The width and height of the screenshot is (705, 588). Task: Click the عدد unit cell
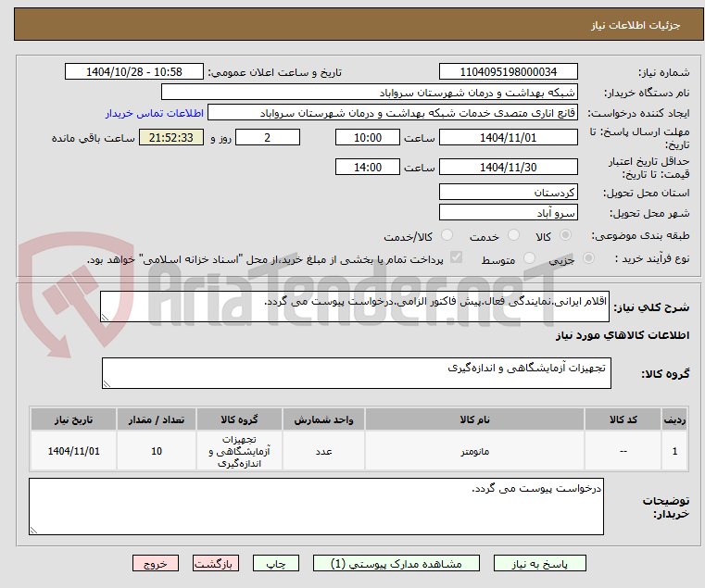pos(323,451)
